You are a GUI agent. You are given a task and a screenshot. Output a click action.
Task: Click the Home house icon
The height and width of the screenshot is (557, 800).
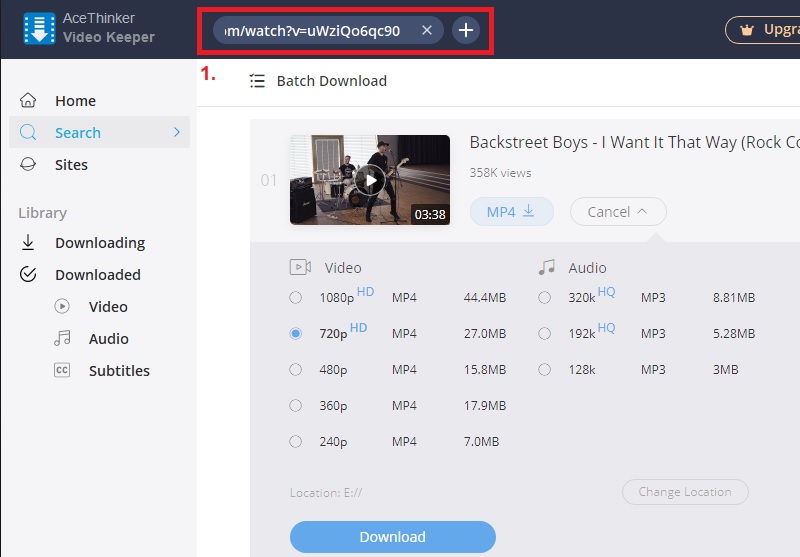click(28, 100)
